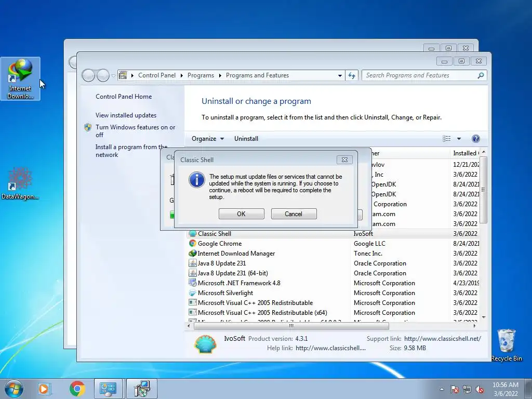Image resolution: width=532 pixels, height=399 pixels.
Task: Click Tonec Inc. publisher cell
Action: pyautogui.click(x=368, y=253)
